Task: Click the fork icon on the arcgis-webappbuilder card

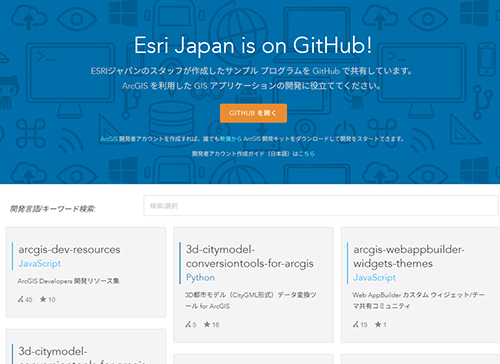Action: [356, 324]
